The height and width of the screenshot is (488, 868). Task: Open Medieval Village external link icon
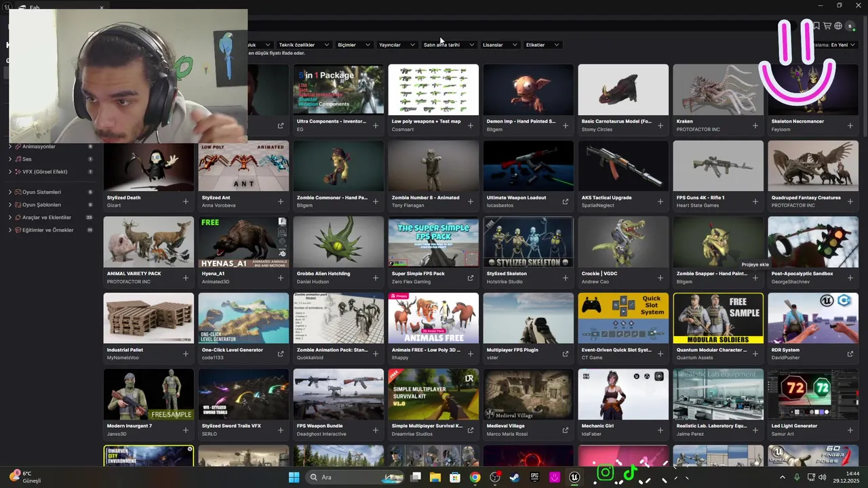pos(566,429)
